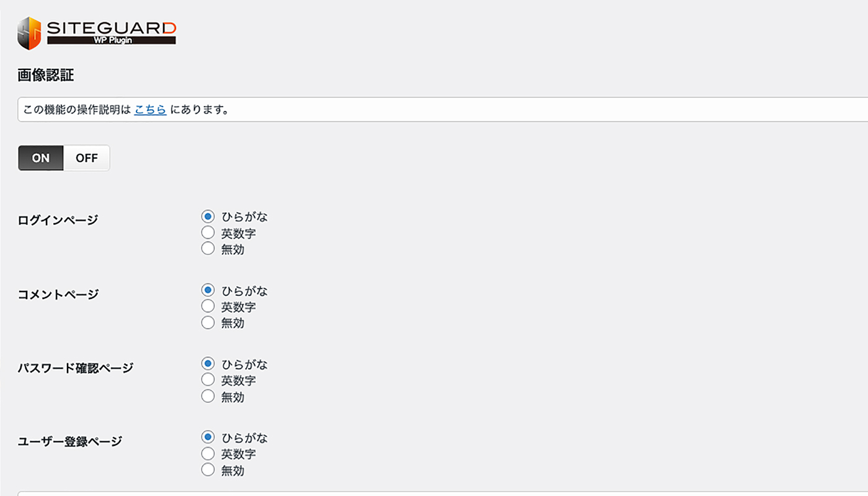Click the currently active ON button
Image resolution: width=868 pixels, height=496 pixels.
[40, 157]
